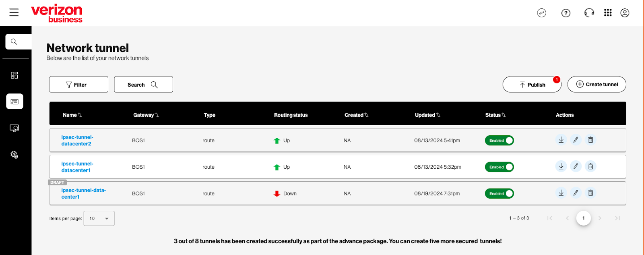Open the monitoring screen sidebar icon
This screenshot has width=644, height=255.
(14, 128)
